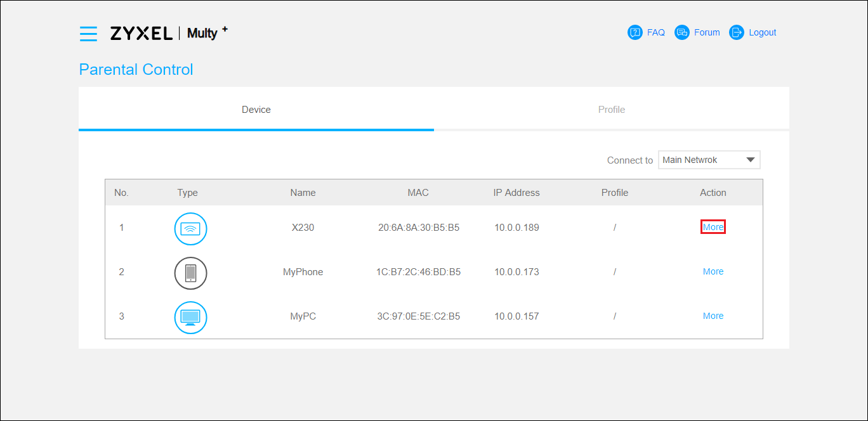Click the X230 wireless device type icon
Viewport: 868px width, 421px height.
coord(191,229)
